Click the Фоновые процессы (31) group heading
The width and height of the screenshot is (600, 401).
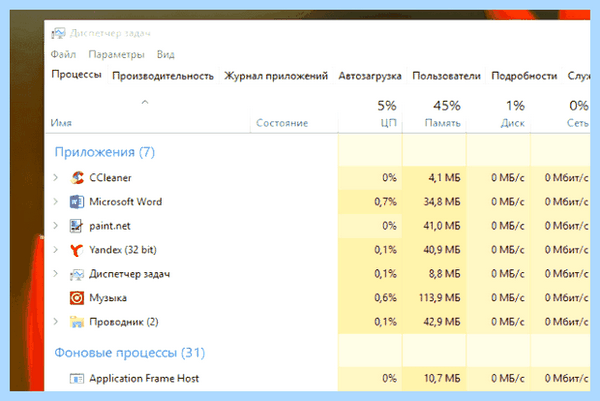click(130, 352)
